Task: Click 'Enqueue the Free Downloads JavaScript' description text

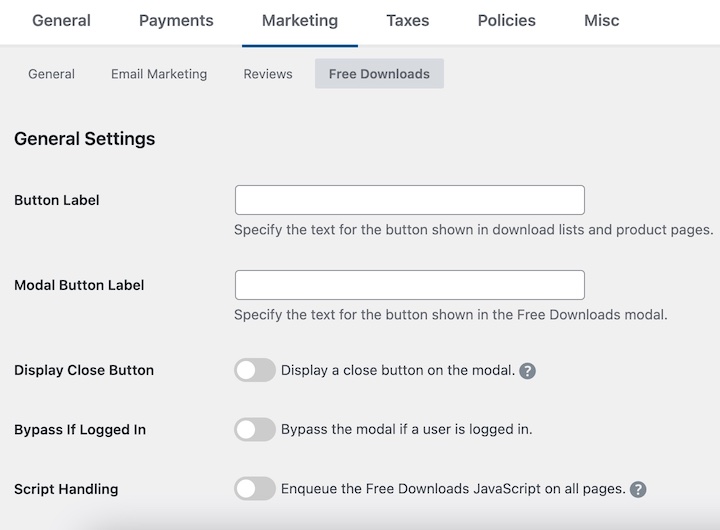Action: coord(453,489)
